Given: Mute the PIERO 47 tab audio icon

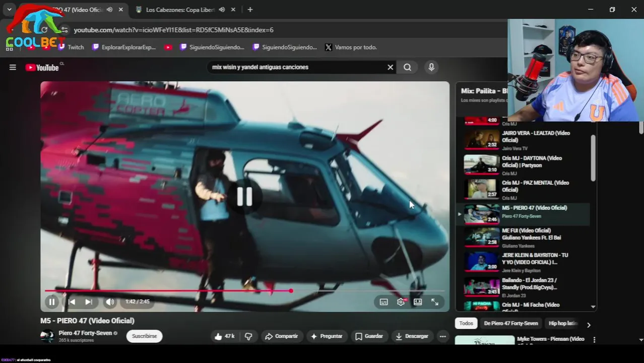Looking at the screenshot, I should click(109, 10).
